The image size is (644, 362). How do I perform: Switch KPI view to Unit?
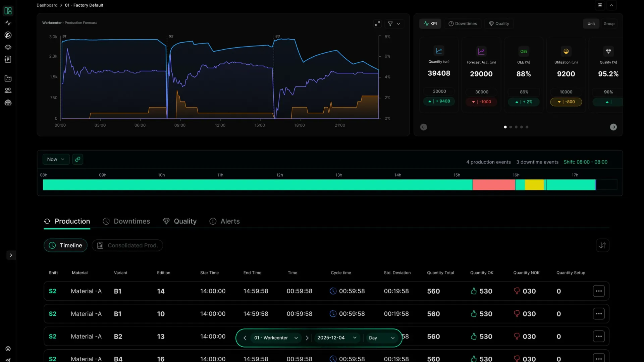coord(591,23)
